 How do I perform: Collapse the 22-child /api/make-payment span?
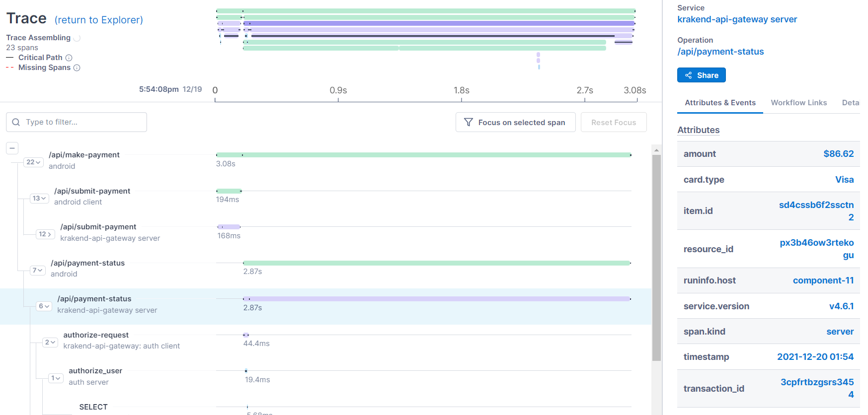pos(33,162)
